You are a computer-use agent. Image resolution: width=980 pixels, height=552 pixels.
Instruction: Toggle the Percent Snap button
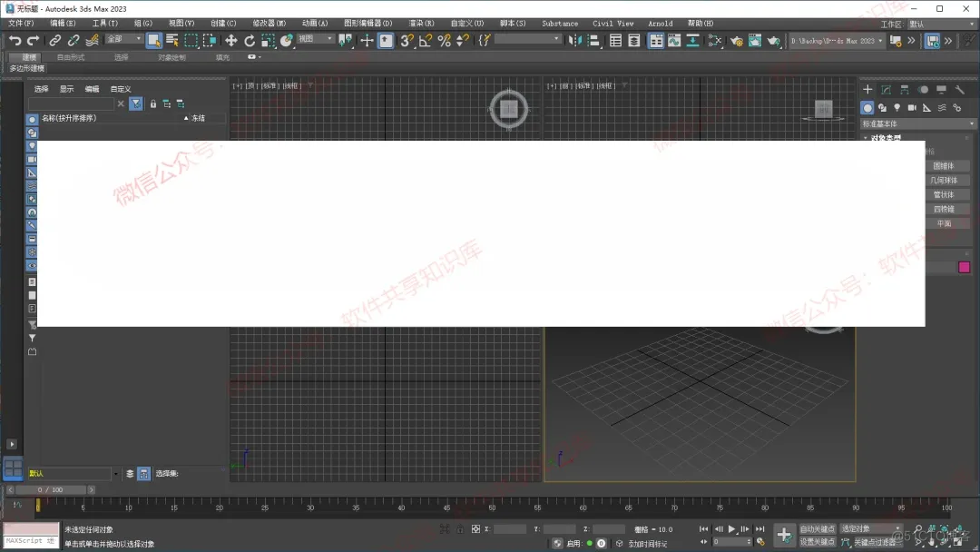point(445,41)
